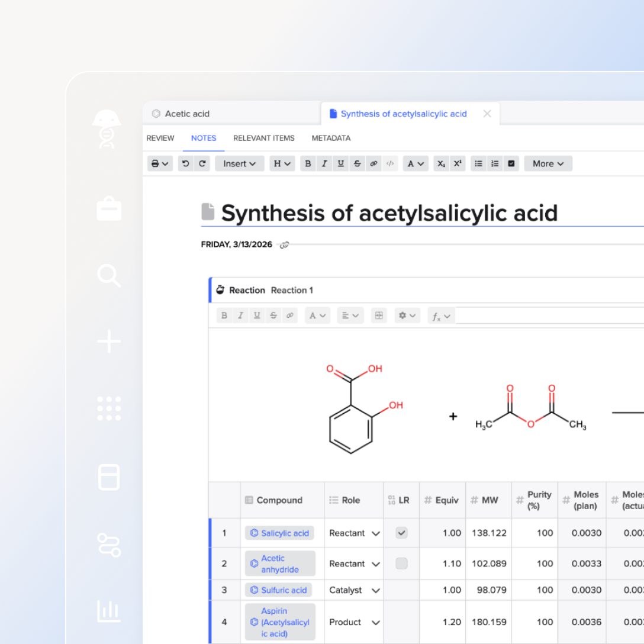Apply subscript formatting
This screenshot has width=644, height=644.
441,163
